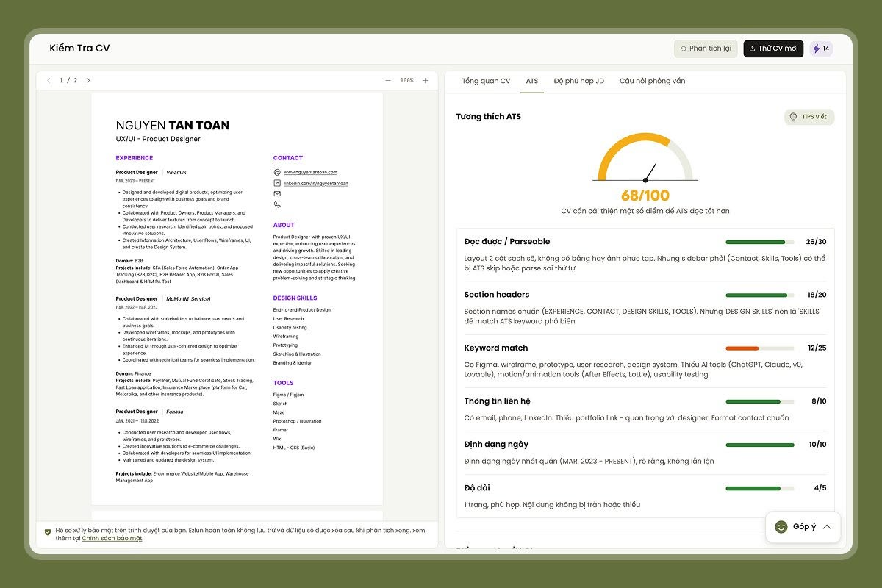
Task: Click the Kiểm Tra CV page title
Action: click(79, 49)
